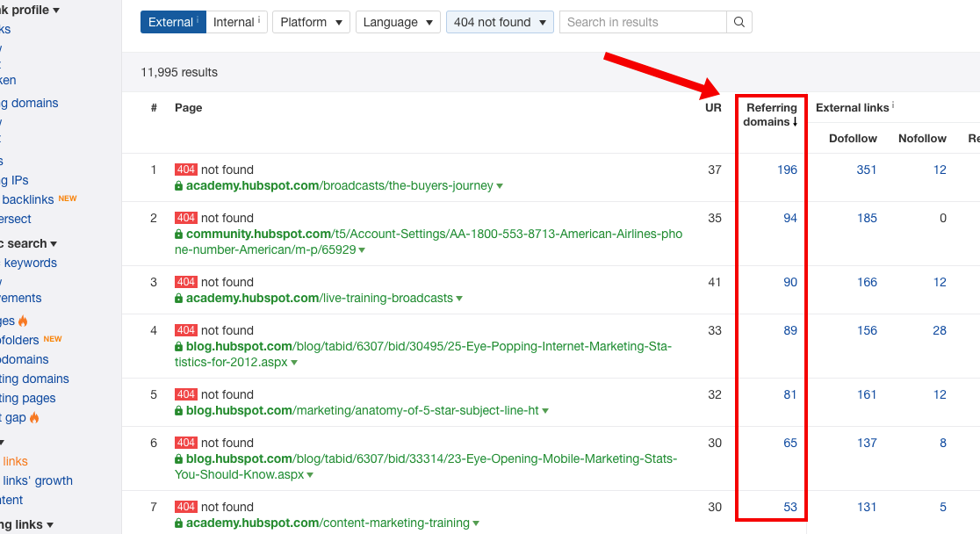
Task: Expand caret next to content-marketing-training URL
Action: coord(476,523)
